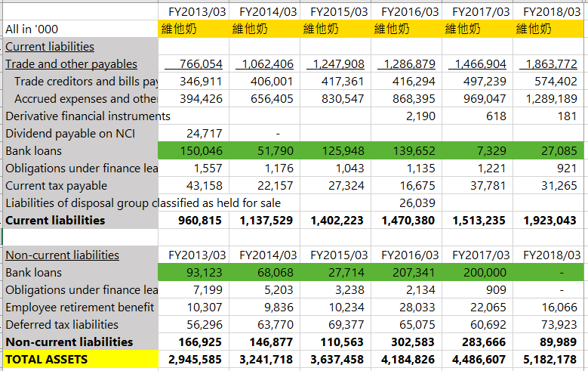Viewport: 588px width, 371px height.
Task: Select Trade creditors value 346,911
Action: pos(193,81)
